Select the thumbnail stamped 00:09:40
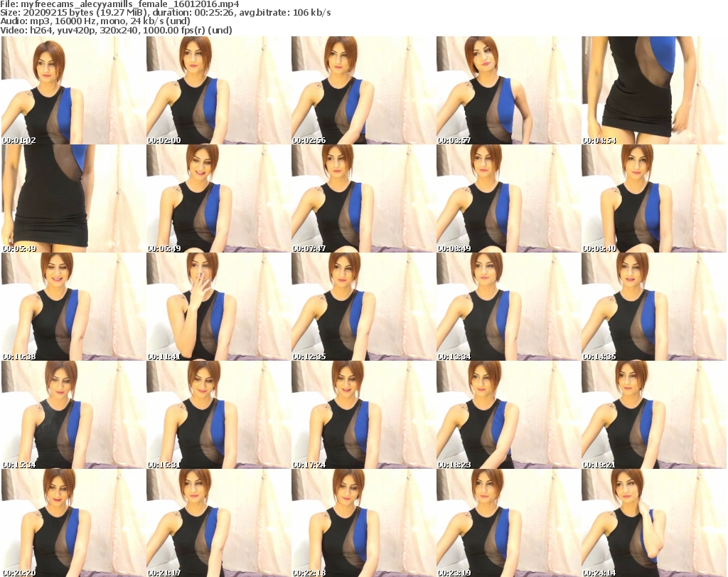Viewport: 728px width, 577px height. pos(654,198)
